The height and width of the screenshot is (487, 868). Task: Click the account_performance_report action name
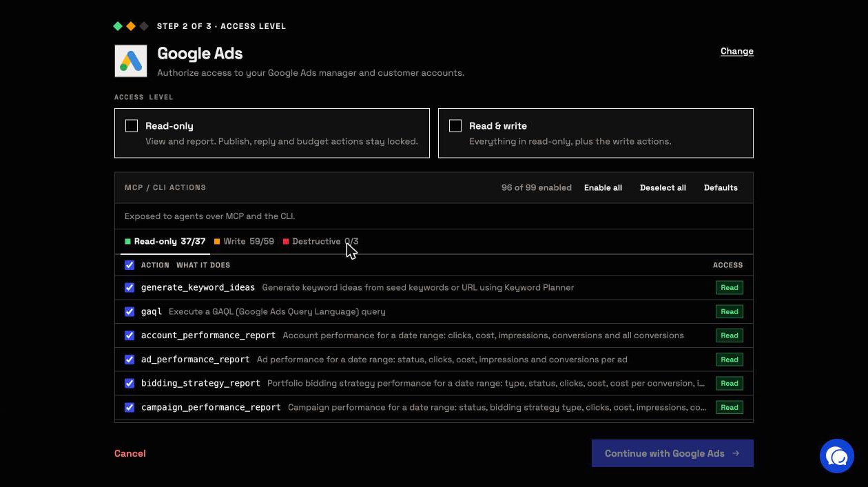(208, 335)
